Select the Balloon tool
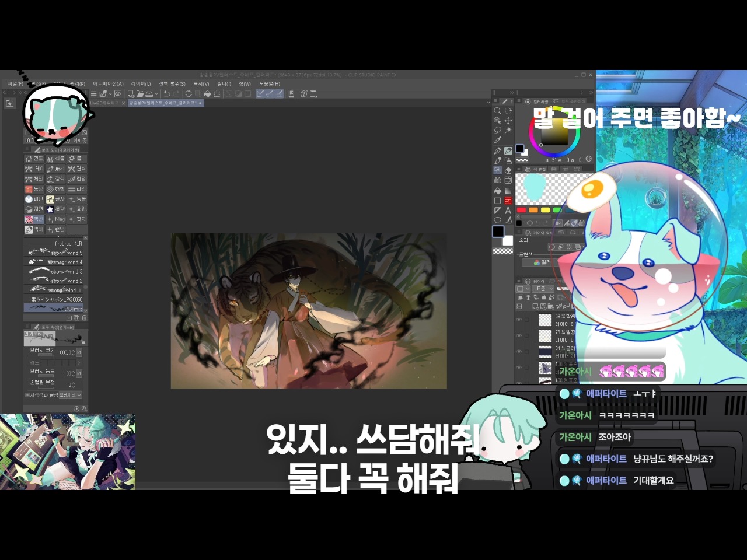 (498, 220)
